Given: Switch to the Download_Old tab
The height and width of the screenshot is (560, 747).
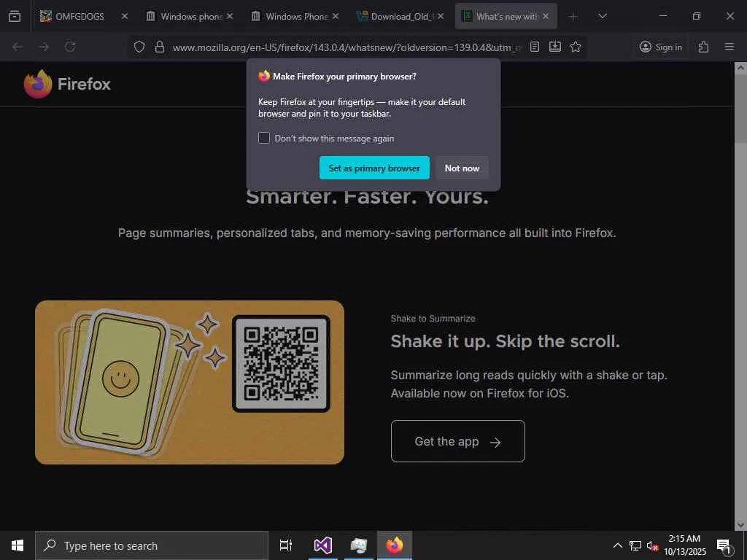Looking at the screenshot, I should 400,16.
